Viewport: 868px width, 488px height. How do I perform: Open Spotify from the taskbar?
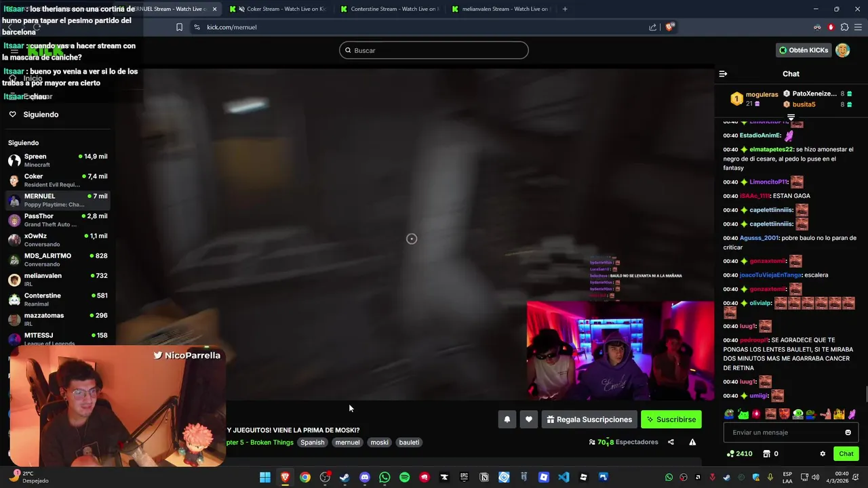click(404, 477)
